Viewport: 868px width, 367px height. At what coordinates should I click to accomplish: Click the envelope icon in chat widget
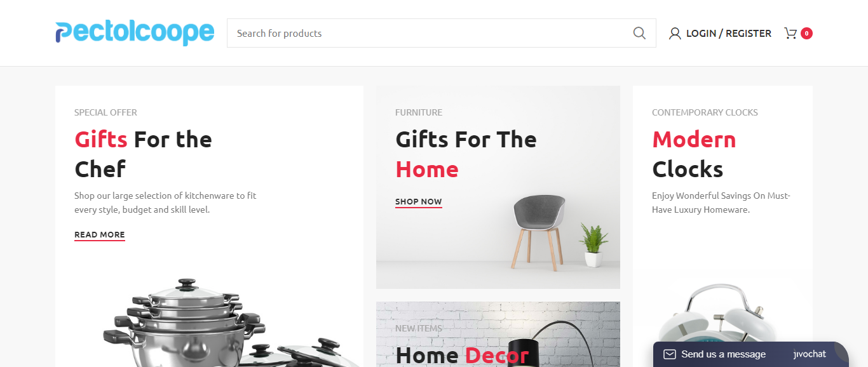point(669,354)
